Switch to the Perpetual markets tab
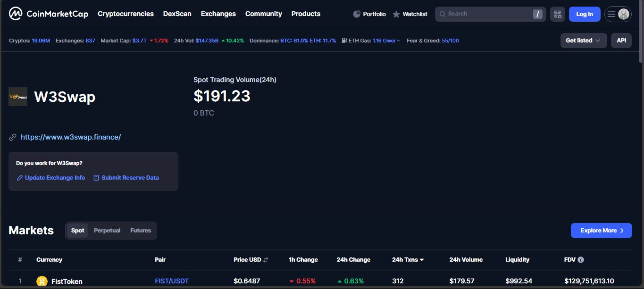Image resolution: width=644 pixels, height=289 pixels. point(107,231)
